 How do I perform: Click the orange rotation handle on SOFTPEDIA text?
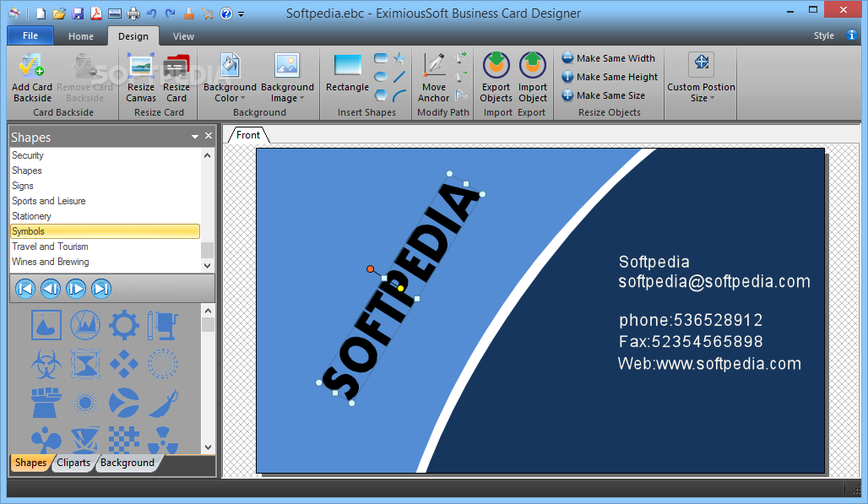371,268
